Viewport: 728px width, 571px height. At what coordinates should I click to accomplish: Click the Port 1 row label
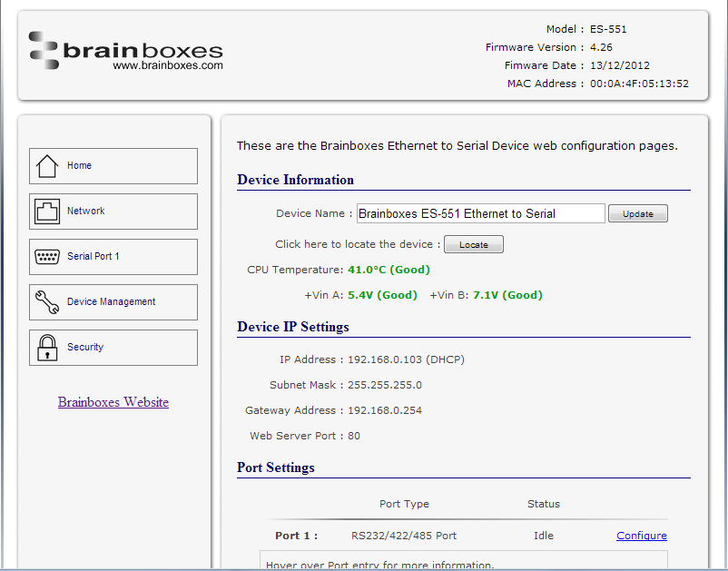[x=296, y=536]
